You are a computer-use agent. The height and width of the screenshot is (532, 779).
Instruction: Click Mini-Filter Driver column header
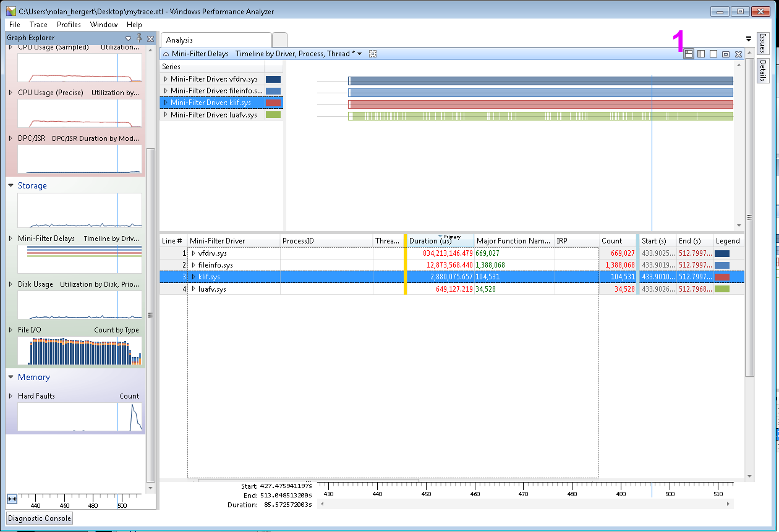point(234,241)
